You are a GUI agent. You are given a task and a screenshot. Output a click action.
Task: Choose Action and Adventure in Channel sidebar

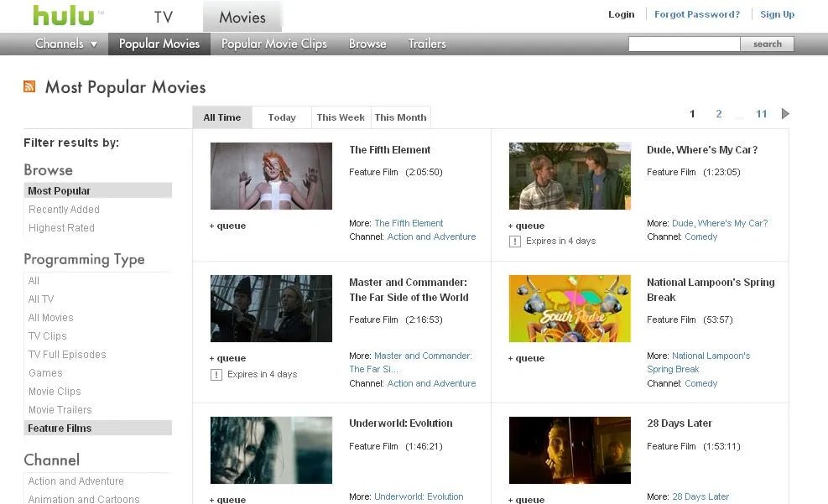point(76,481)
